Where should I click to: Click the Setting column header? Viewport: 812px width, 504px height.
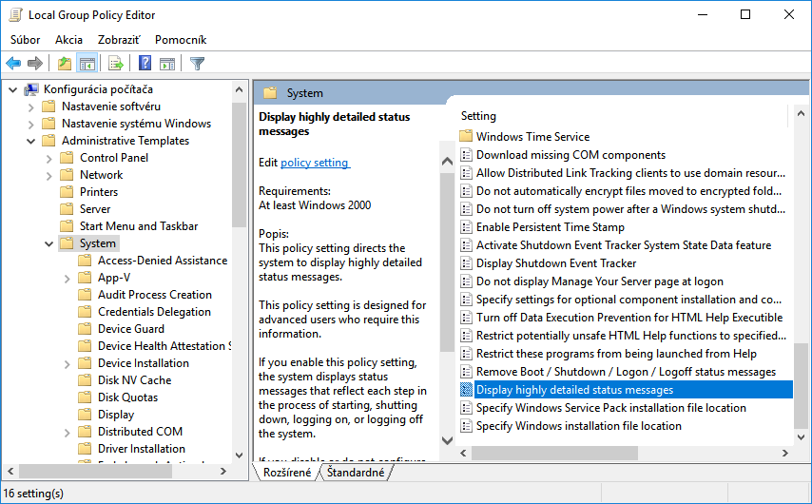[x=478, y=116]
